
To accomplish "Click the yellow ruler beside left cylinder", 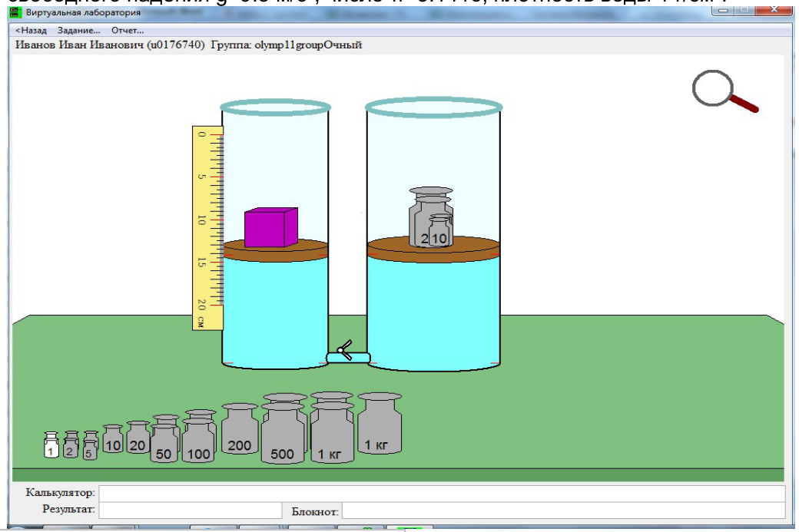I will tap(207, 228).
